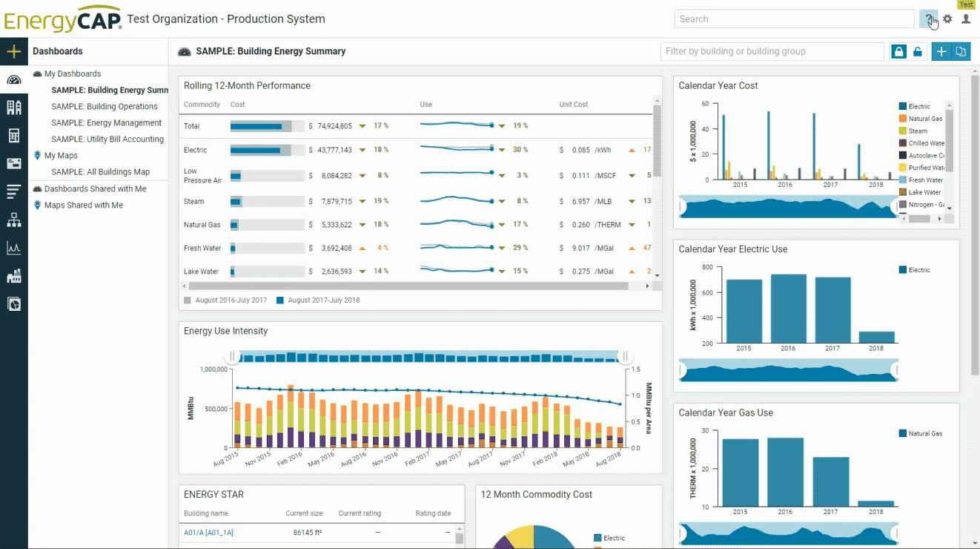Image resolution: width=980 pixels, height=549 pixels.
Task: Open the bills card icon in sidebar
Action: 13,163
